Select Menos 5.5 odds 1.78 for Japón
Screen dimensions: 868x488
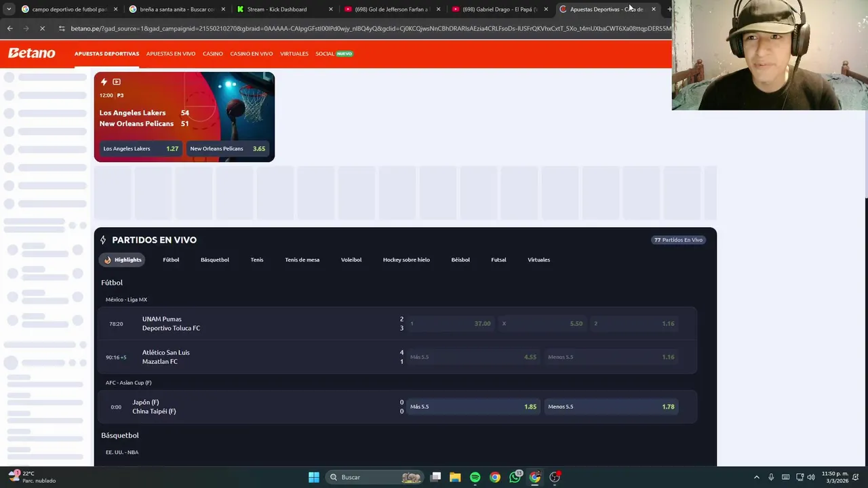click(611, 407)
